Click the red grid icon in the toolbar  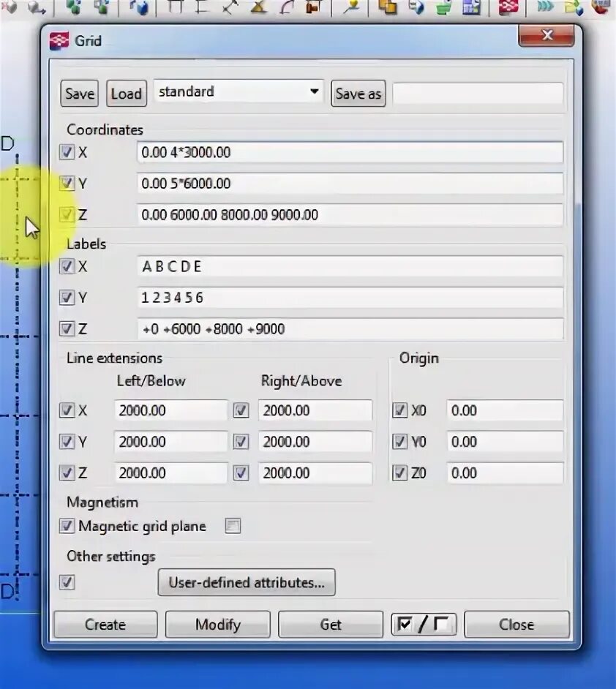[508, 7]
